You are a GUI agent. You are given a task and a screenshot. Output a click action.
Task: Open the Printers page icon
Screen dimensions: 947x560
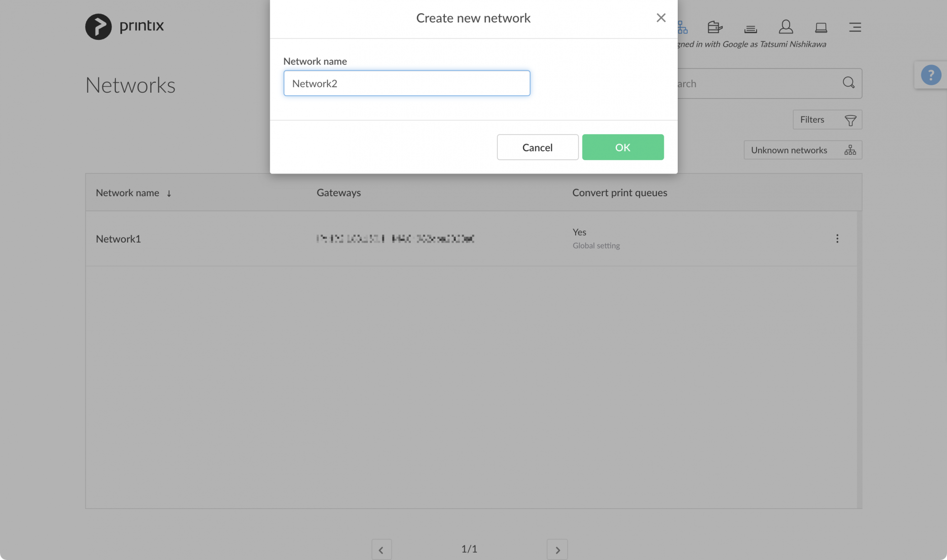(714, 27)
